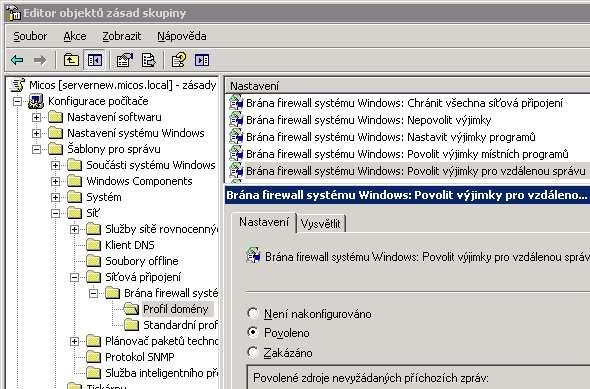Image resolution: width=590 pixels, height=389 pixels.
Task: Open the Zobrazit menu
Action: [122, 36]
